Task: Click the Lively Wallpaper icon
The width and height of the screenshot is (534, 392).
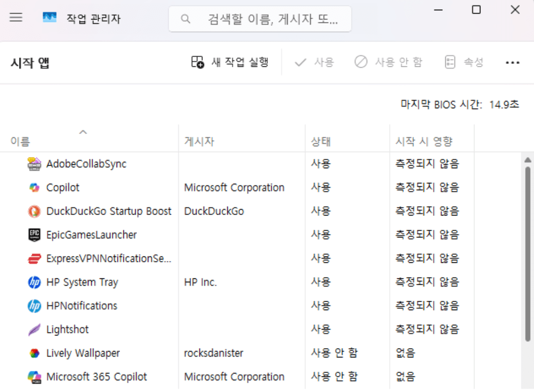Action: (x=33, y=353)
